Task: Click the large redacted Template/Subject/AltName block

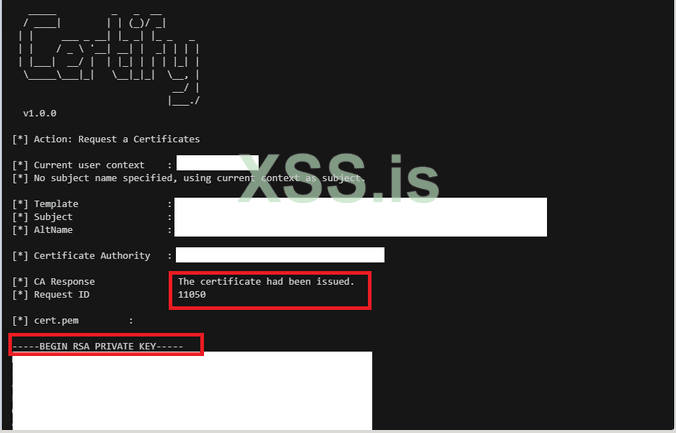Action: click(x=360, y=217)
